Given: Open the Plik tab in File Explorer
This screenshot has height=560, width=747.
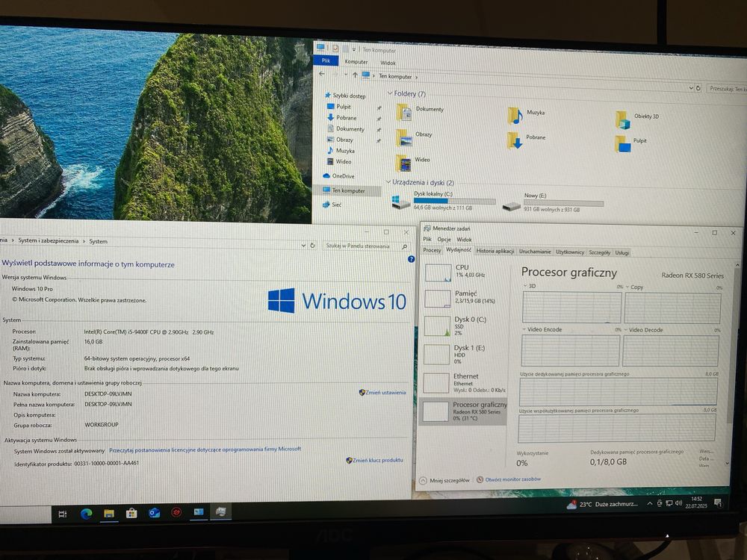Looking at the screenshot, I should tap(326, 60).
